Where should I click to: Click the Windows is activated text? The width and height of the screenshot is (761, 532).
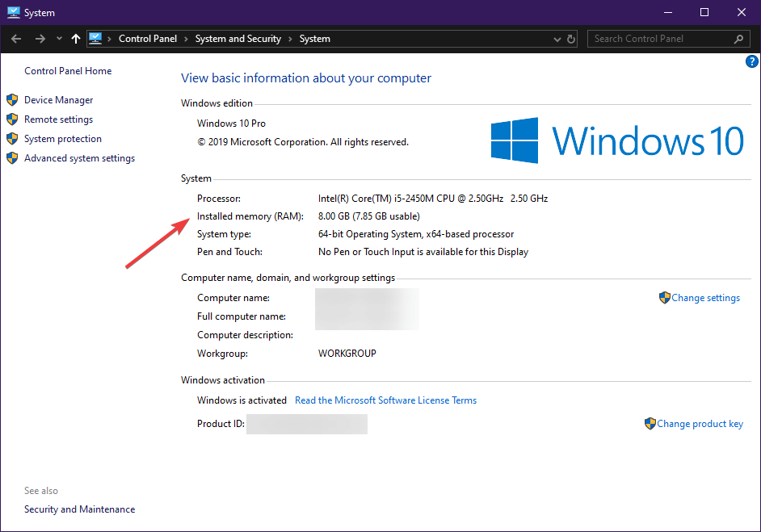[242, 400]
